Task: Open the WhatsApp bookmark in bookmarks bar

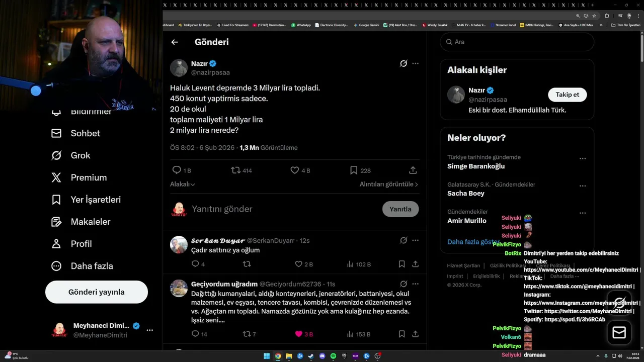Action: coord(301,25)
